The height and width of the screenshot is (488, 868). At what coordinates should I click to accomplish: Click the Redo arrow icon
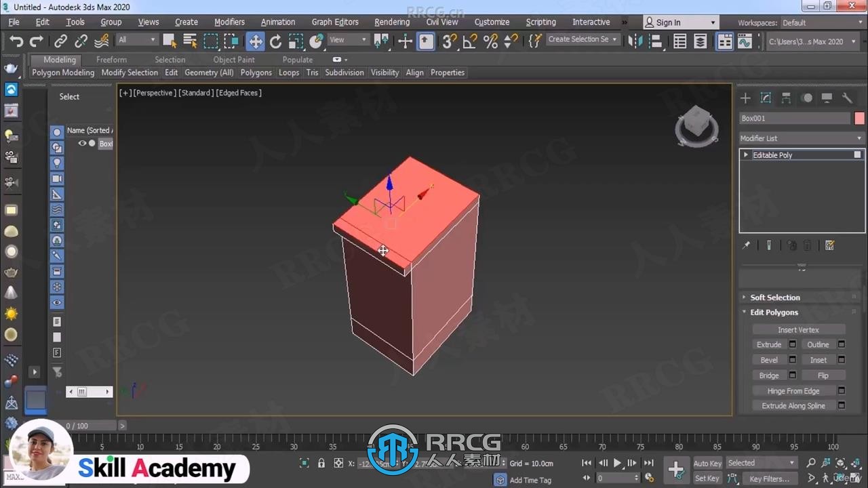[37, 41]
